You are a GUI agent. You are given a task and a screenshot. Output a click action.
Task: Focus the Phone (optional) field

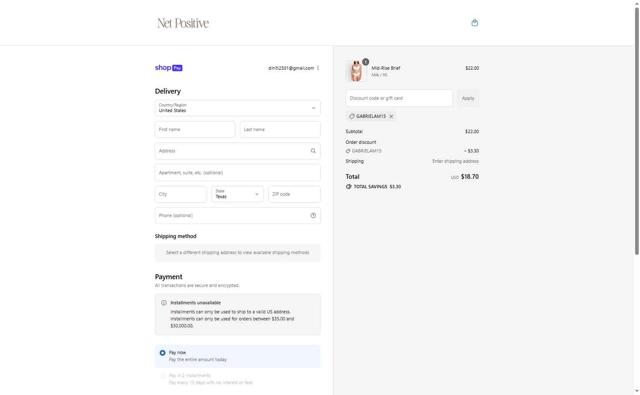click(x=238, y=215)
